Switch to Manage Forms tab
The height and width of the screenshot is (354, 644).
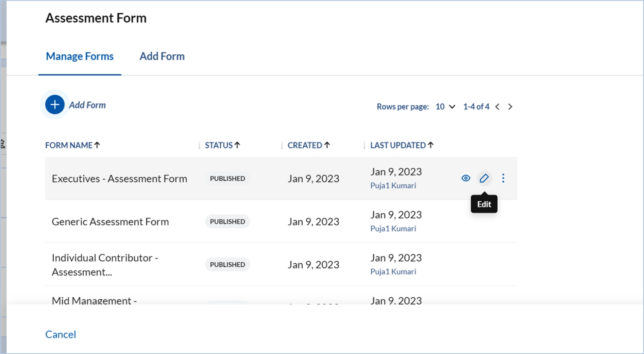click(x=80, y=56)
